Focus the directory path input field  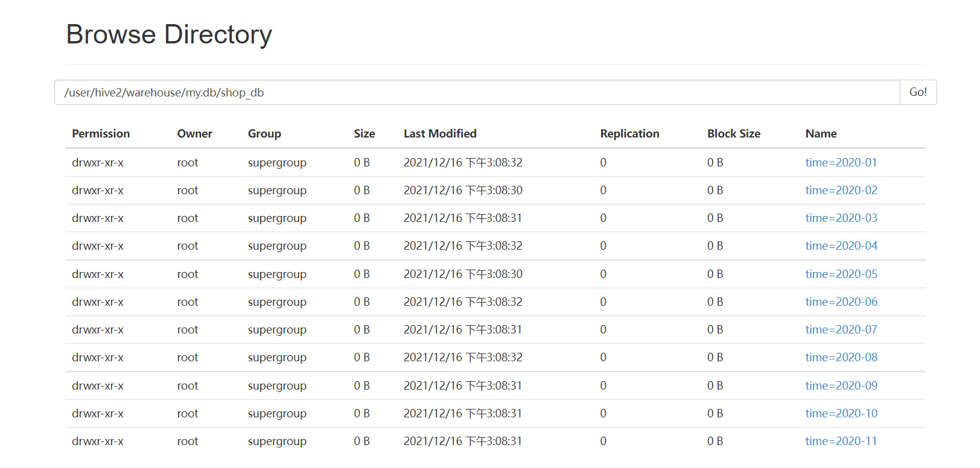[477, 92]
